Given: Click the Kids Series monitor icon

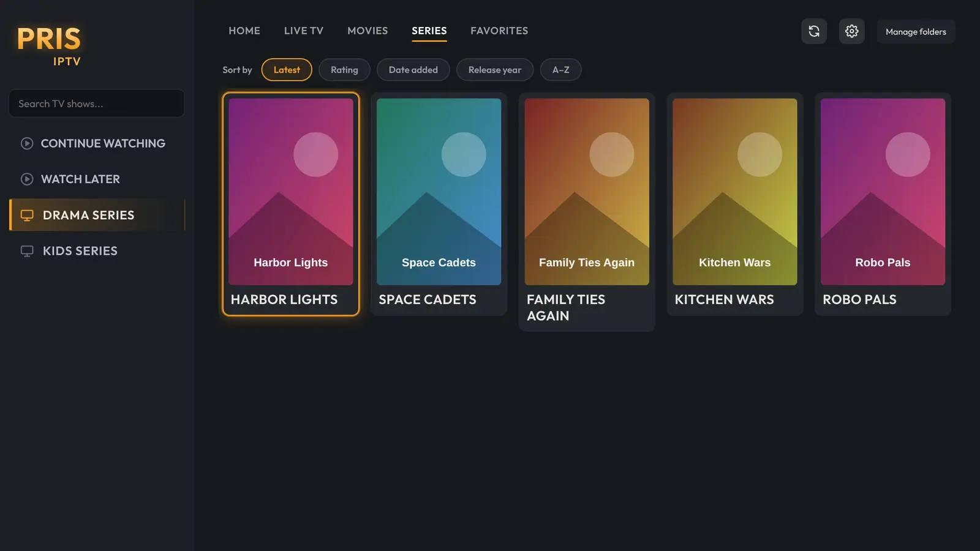Looking at the screenshot, I should (x=27, y=251).
